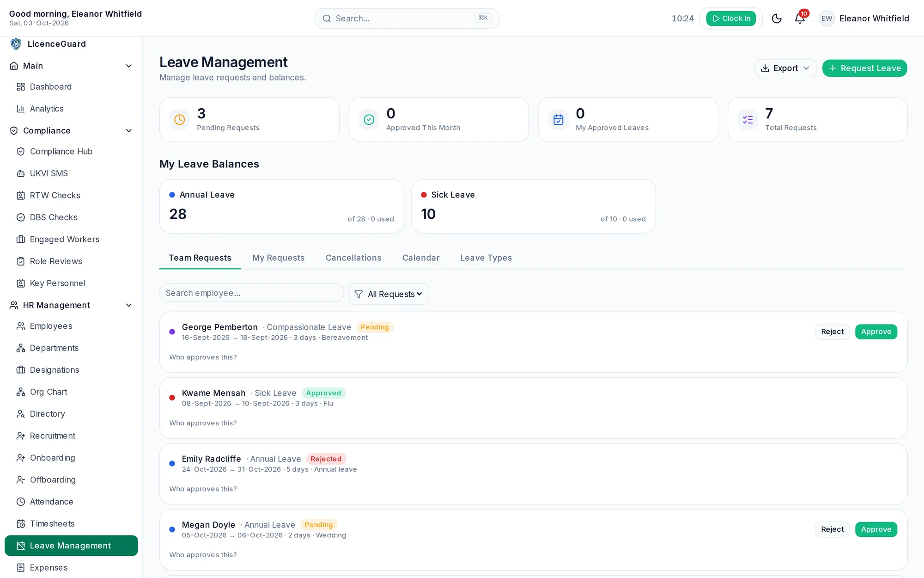Click the LicenceGuard shield logo
This screenshot has width=924, height=578.
coord(16,44)
